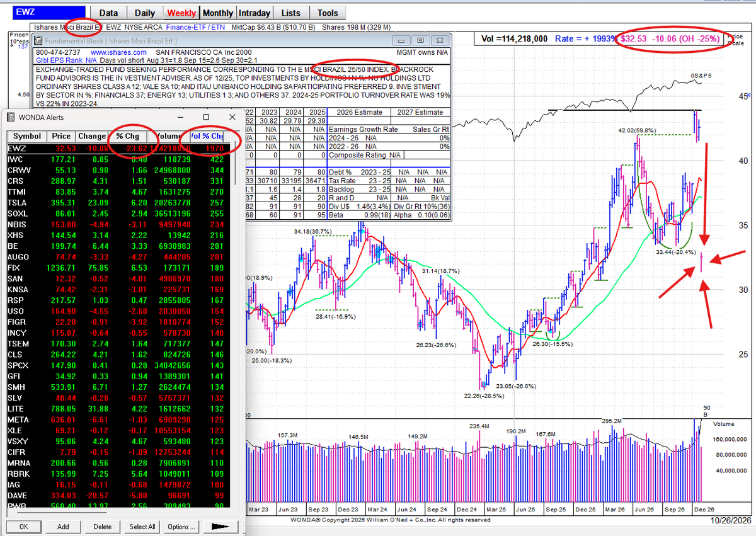The width and height of the screenshot is (756, 536).
Task: Open the Intraday chart tab
Action: click(x=255, y=13)
